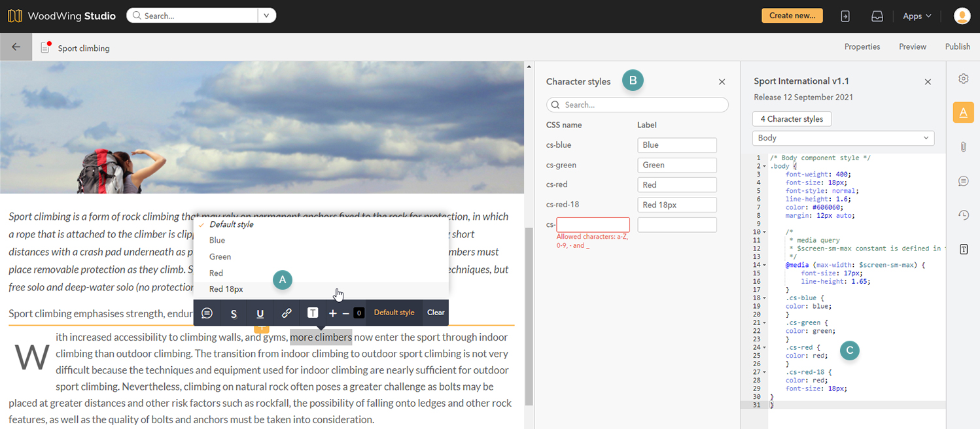Image resolution: width=980 pixels, height=429 pixels.
Task: Open the settings gear in the sidebar
Action: (x=963, y=78)
